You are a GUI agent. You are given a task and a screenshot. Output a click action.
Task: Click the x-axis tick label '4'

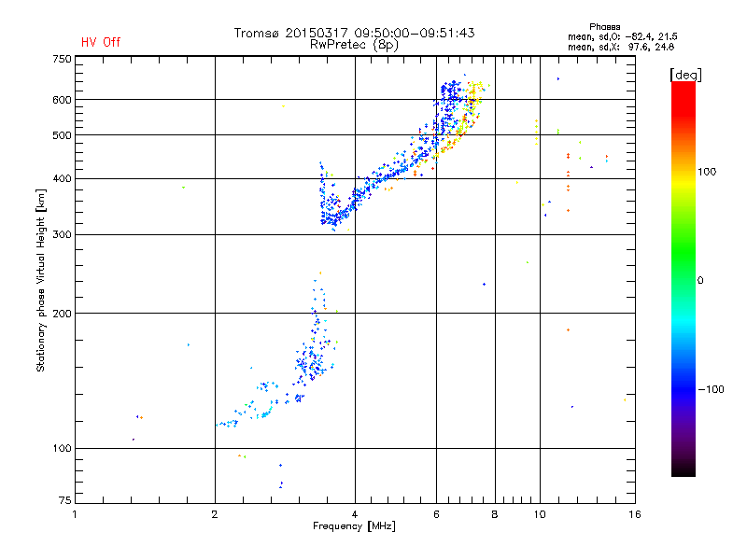(x=355, y=514)
